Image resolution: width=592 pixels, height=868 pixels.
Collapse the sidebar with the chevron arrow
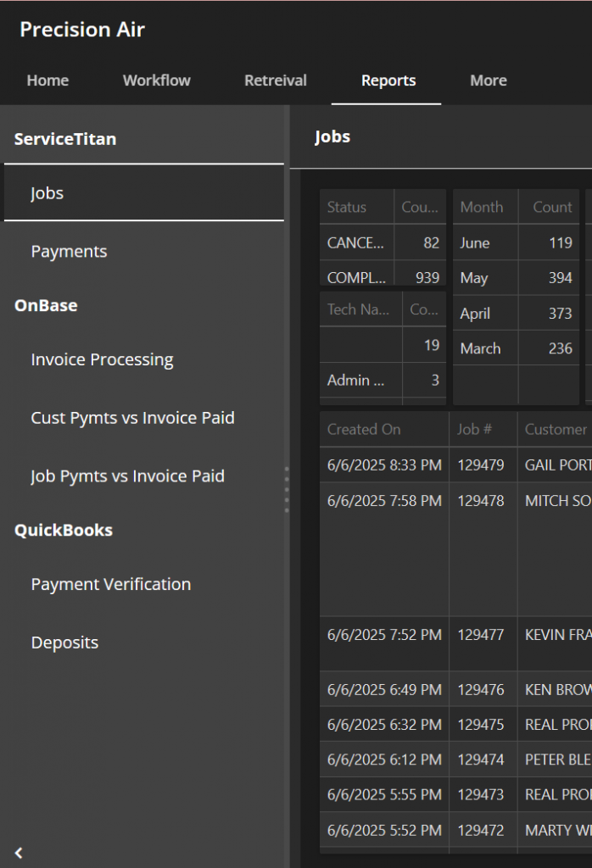19,853
